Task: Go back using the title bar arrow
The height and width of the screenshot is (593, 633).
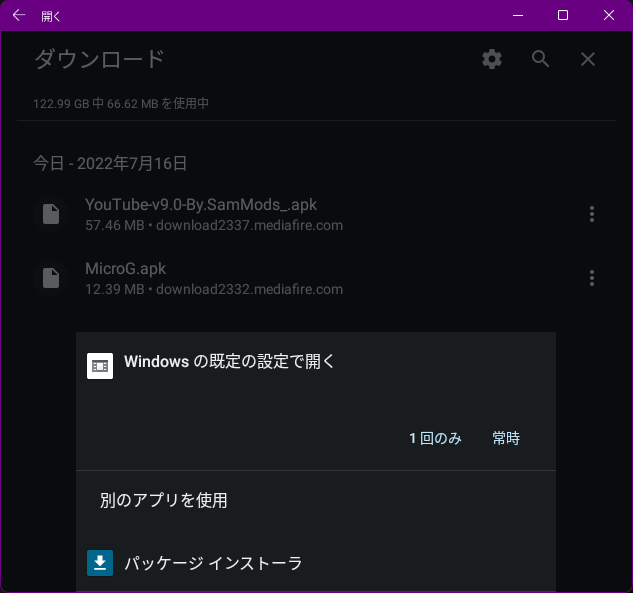Action: 19,15
